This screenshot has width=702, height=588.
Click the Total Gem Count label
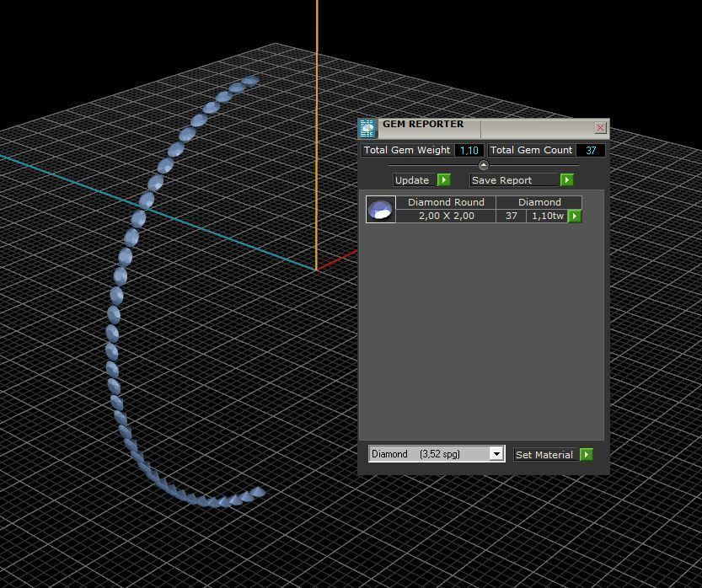coord(531,150)
